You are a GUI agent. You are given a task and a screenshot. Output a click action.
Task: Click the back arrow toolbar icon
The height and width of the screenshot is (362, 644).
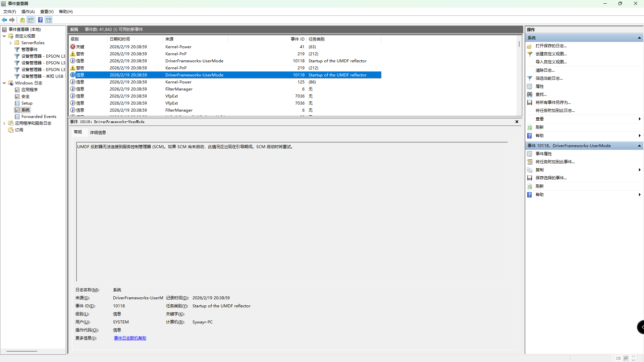(x=4, y=20)
